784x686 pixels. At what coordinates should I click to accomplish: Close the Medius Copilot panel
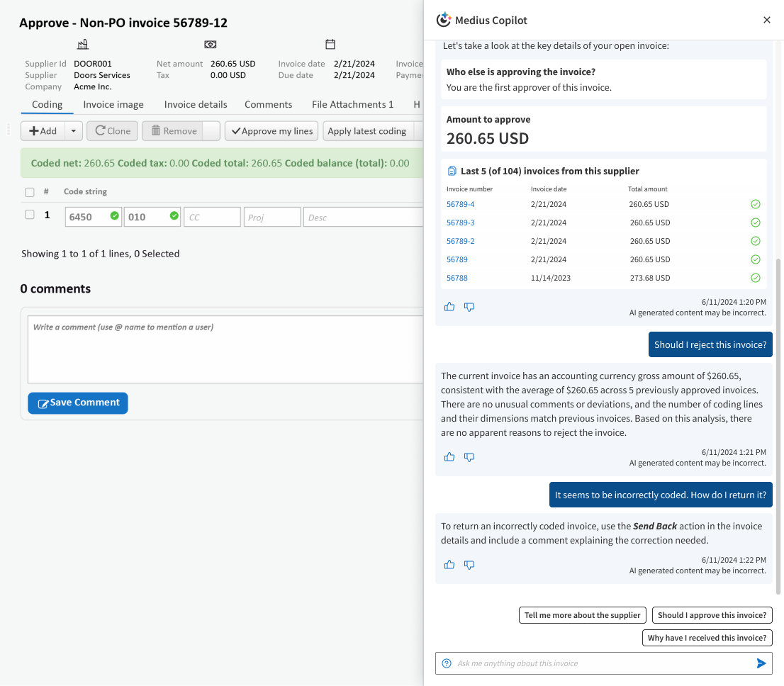click(x=766, y=21)
